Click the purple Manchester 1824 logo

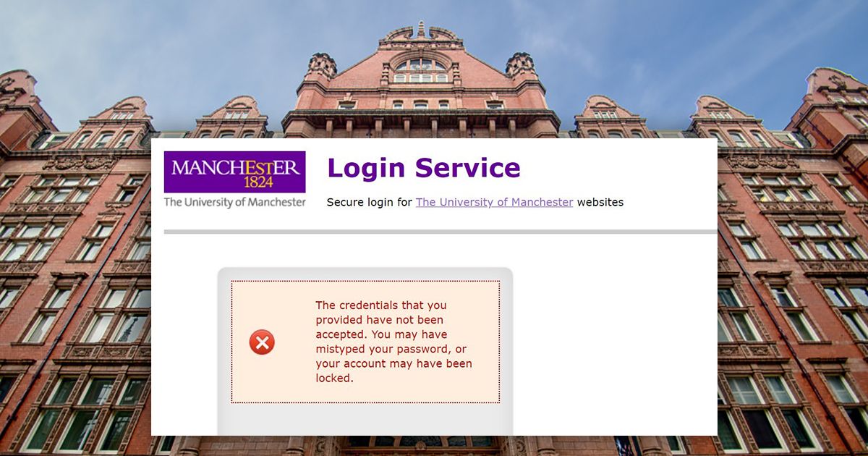pos(234,172)
